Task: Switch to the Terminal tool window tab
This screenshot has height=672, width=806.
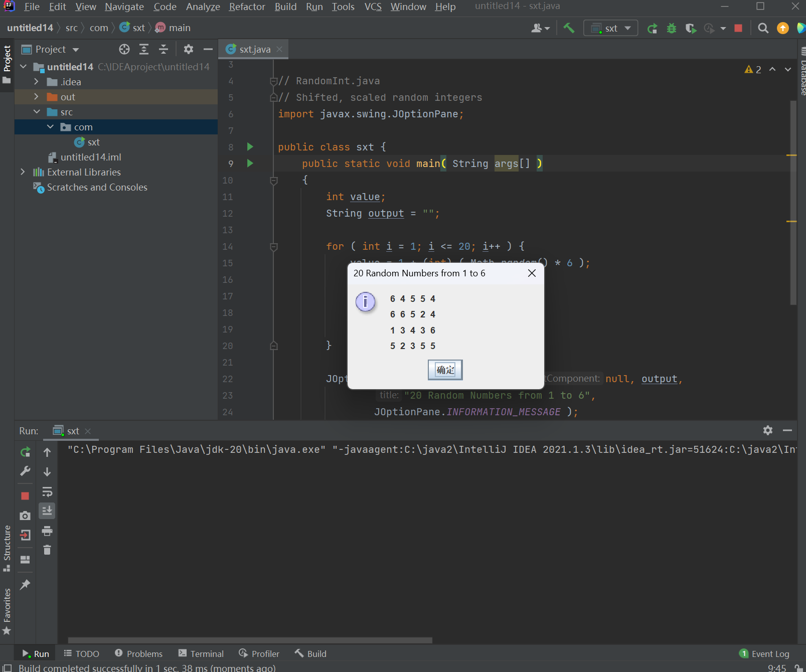Action: (x=201, y=653)
